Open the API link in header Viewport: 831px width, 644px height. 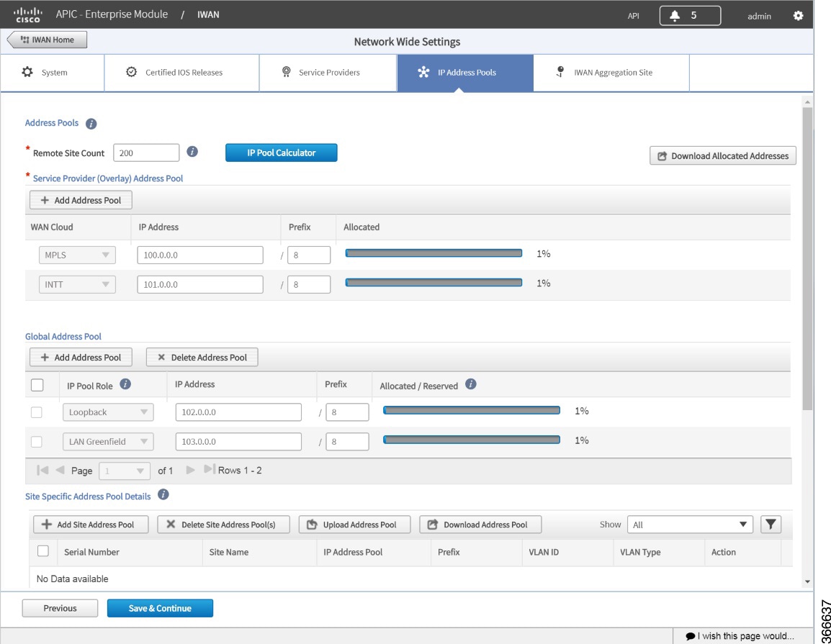633,16
